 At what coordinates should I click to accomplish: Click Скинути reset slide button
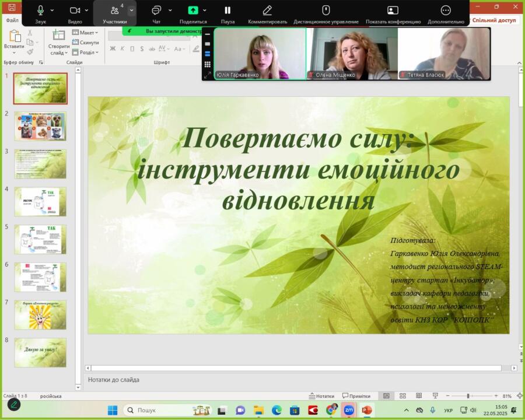[85, 42]
